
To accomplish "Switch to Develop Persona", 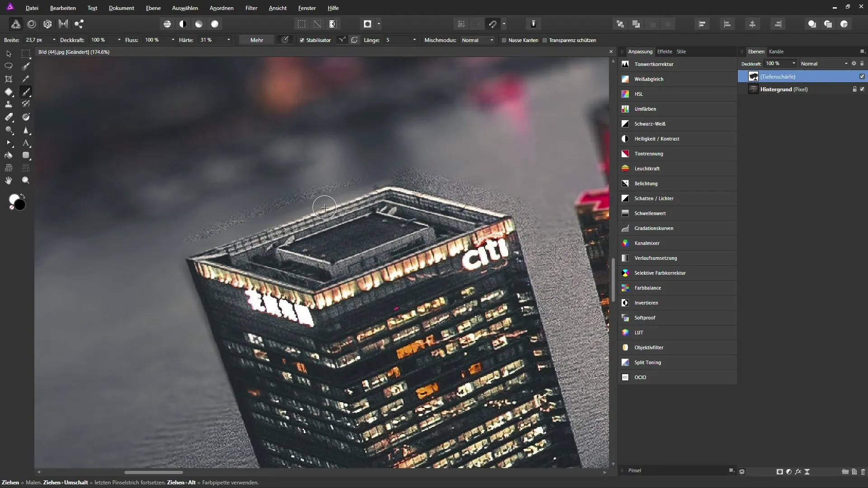I will 47,24.
